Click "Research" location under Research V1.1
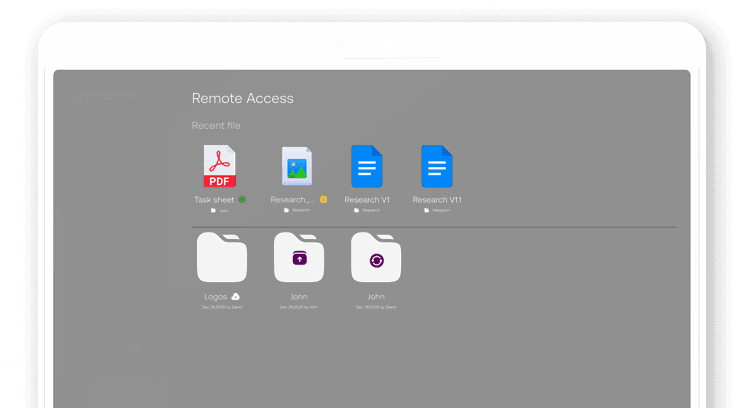This screenshot has width=745, height=408. (441, 210)
